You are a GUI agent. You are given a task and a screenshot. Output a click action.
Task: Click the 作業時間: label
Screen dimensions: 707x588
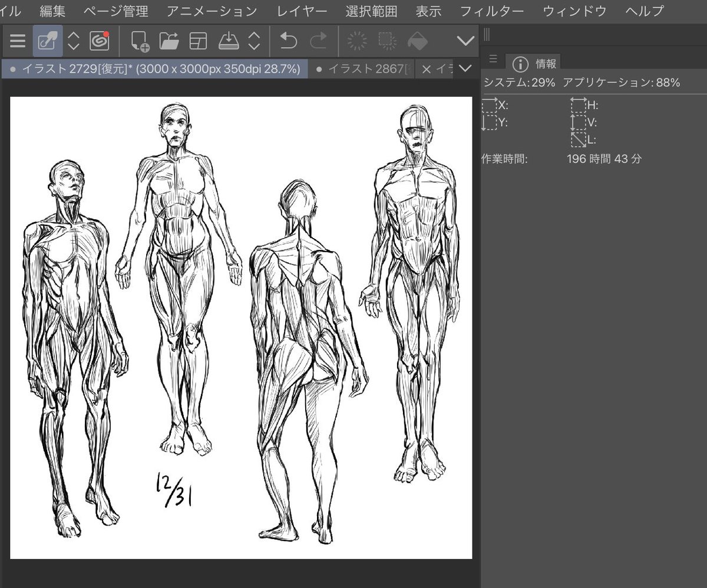click(504, 158)
